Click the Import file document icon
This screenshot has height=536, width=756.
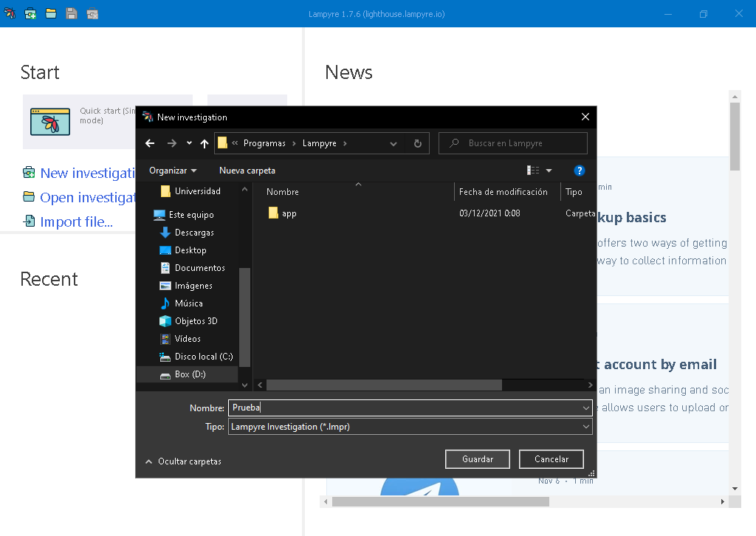(30, 221)
